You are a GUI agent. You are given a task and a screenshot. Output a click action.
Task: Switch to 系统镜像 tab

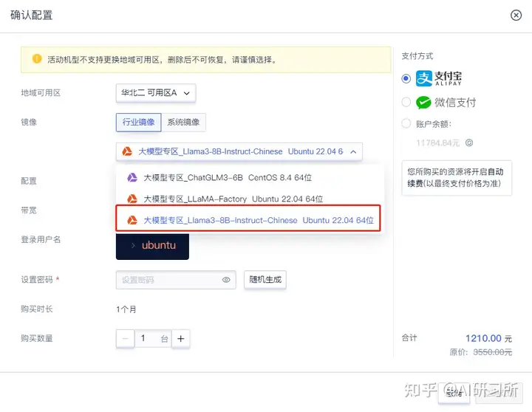point(183,122)
